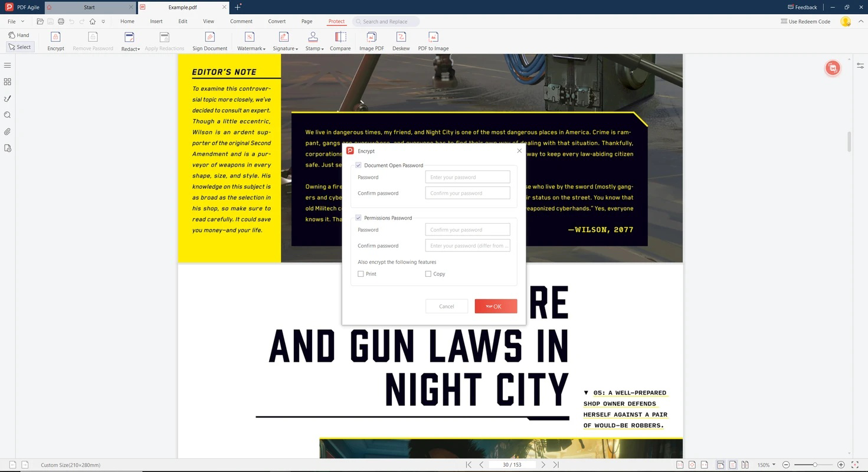Toggle the left sidebar hamburger expander
This screenshot has height=472, width=868.
coord(8,65)
